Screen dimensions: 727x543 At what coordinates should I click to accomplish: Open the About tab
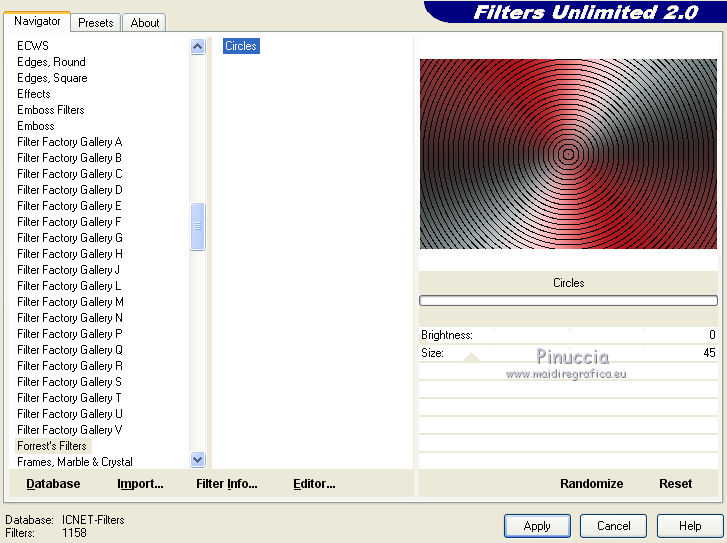pos(144,23)
